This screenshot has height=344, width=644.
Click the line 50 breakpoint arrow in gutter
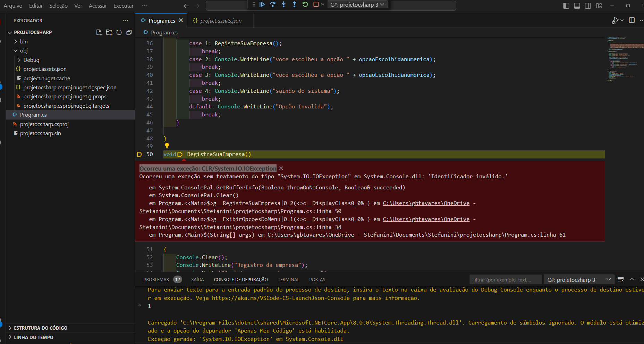139,154
